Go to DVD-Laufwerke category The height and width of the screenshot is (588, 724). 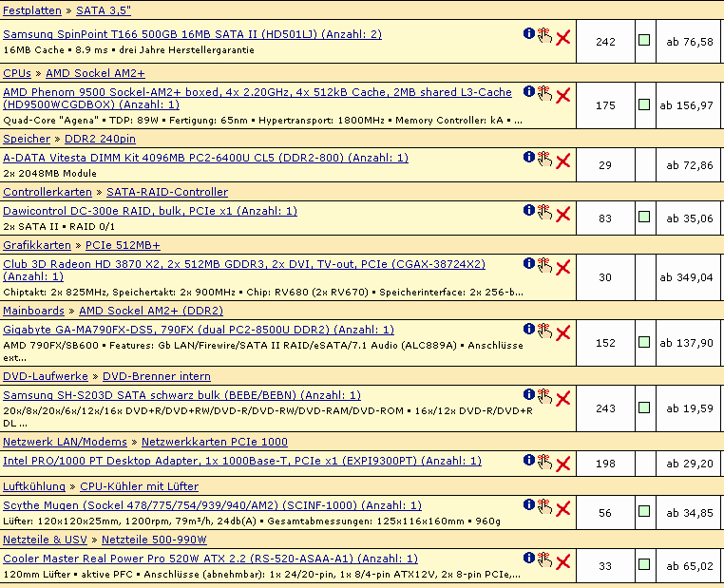[x=46, y=376]
